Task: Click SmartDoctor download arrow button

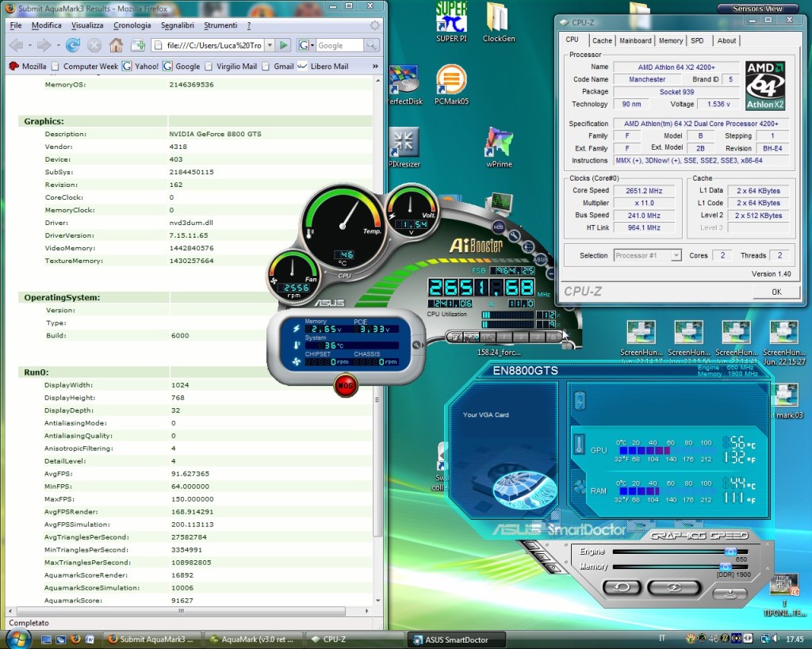Action: pos(730,594)
